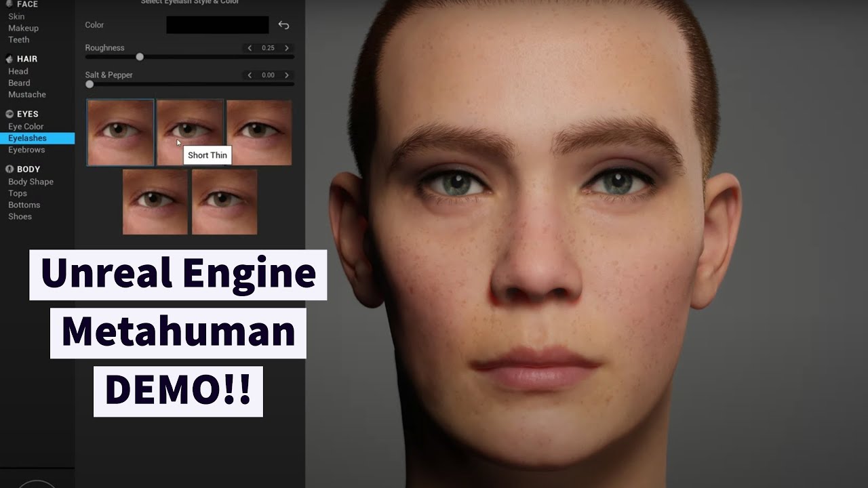Click the Salt & Pepper value 0.00 field
The height and width of the screenshot is (488, 868).
pyautogui.click(x=268, y=75)
